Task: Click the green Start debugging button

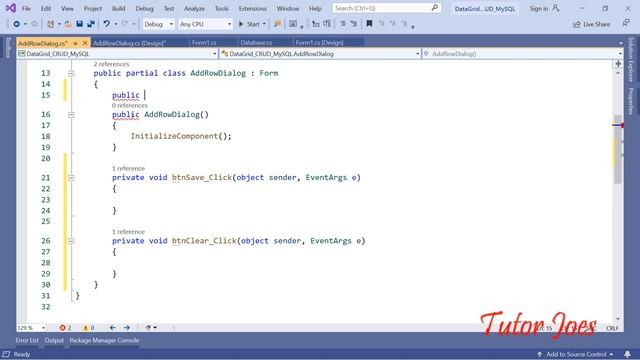Action: [249, 24]
